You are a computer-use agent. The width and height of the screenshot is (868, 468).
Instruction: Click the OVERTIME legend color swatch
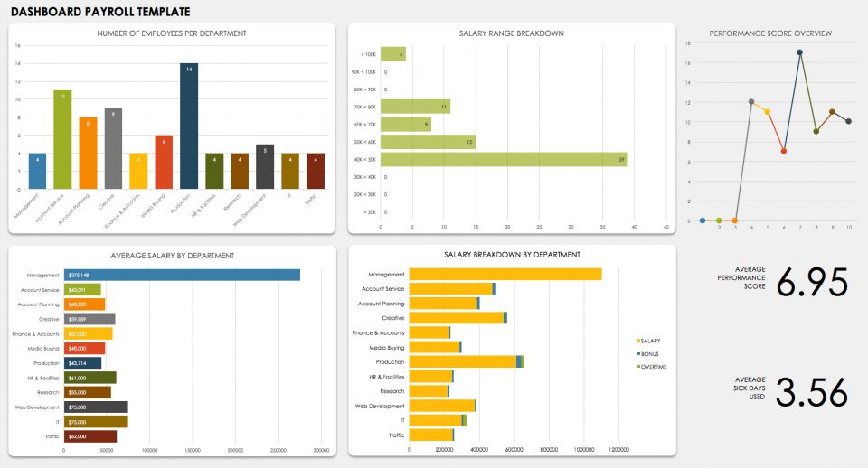638,367
